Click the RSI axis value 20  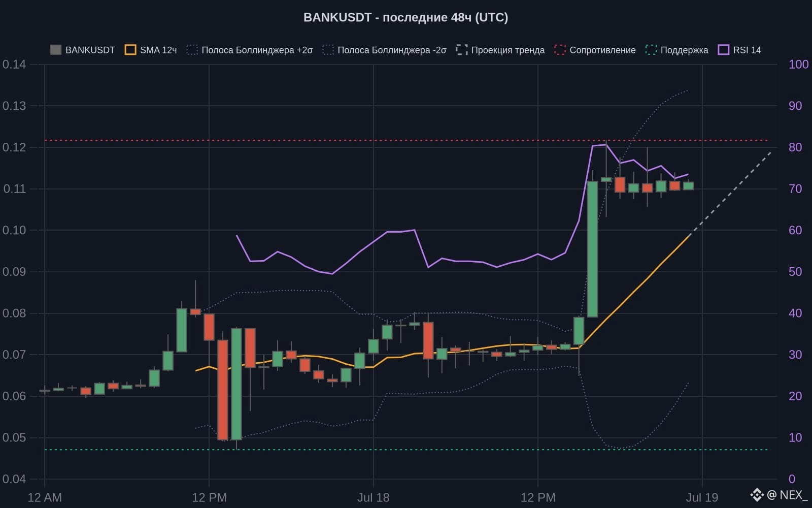795,396
